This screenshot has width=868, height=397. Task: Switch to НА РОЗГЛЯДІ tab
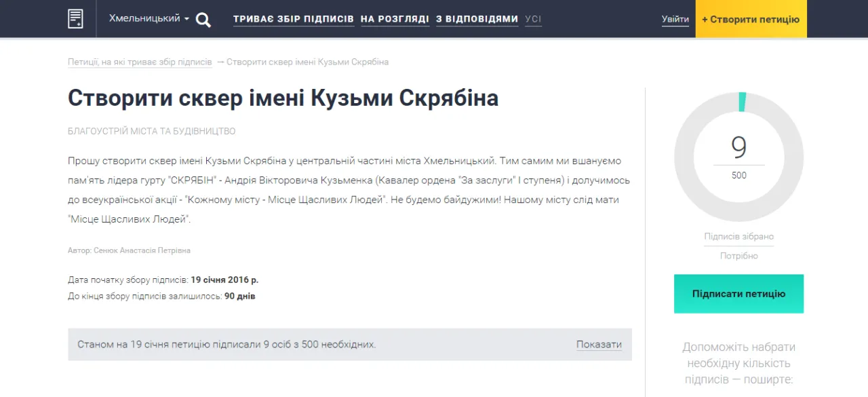point(395,19)
